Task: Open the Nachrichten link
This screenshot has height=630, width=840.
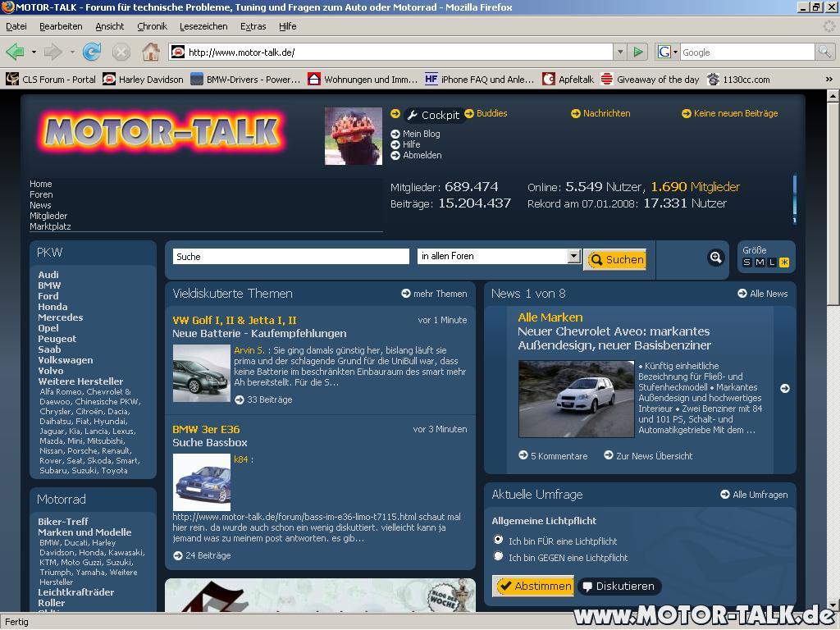Action: point(600,113)
